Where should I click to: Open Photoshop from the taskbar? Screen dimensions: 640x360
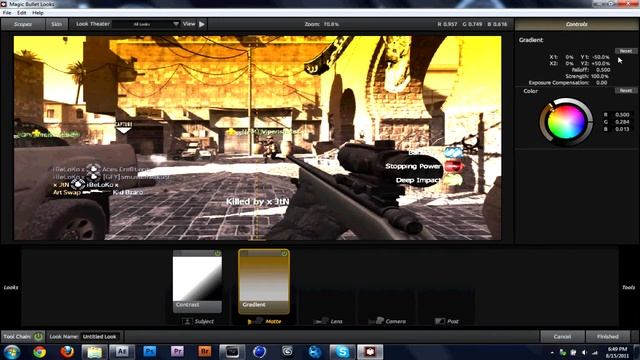(149, 352)
